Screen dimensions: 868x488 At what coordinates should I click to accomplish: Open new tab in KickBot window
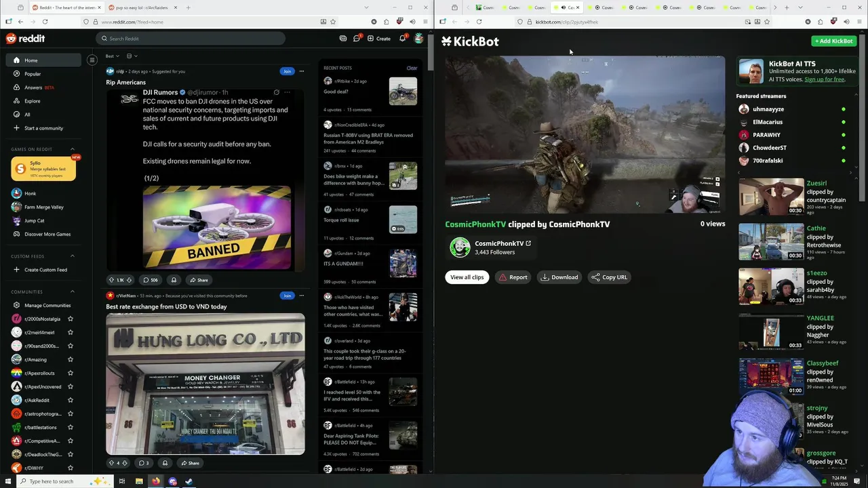click(x=787, y=7)
